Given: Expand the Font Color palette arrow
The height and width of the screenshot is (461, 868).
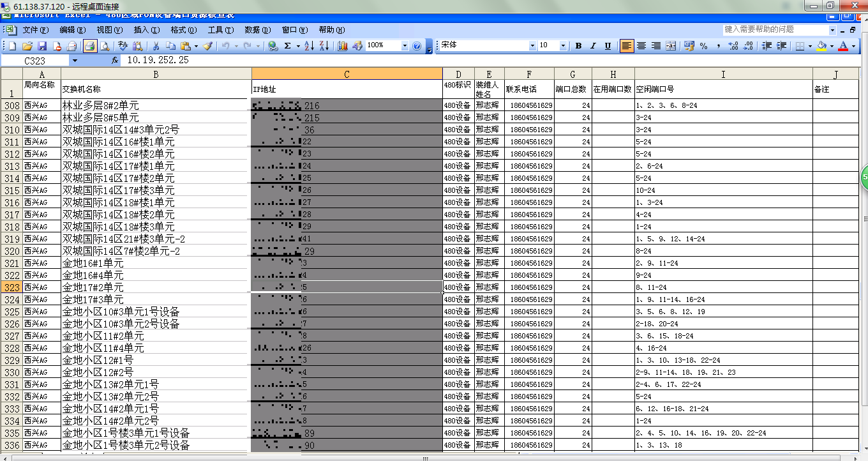Looking at the screenshot, I should point(854,46).
